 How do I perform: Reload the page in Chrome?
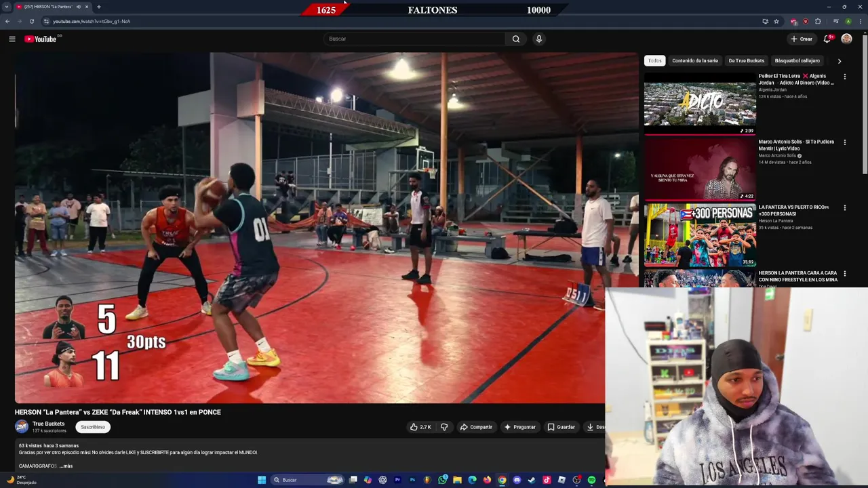[x=31, y=21]
